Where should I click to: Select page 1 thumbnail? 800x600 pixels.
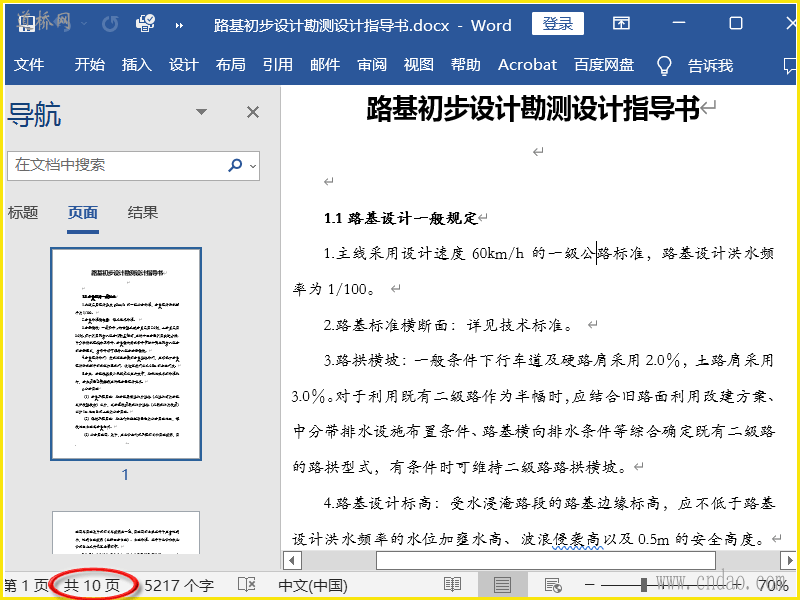[x=126, y=354]
